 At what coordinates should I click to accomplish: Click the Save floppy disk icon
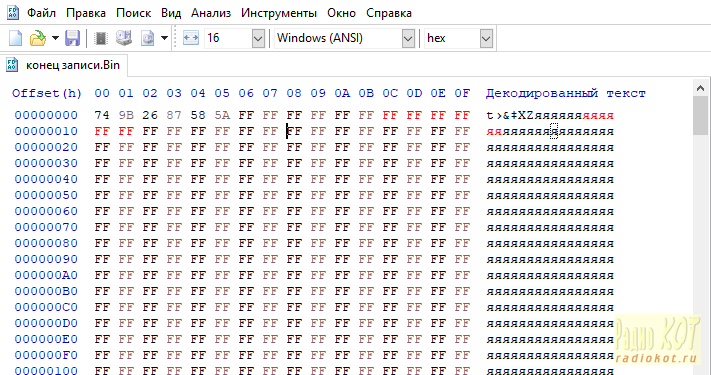click(x=73, y=38)
